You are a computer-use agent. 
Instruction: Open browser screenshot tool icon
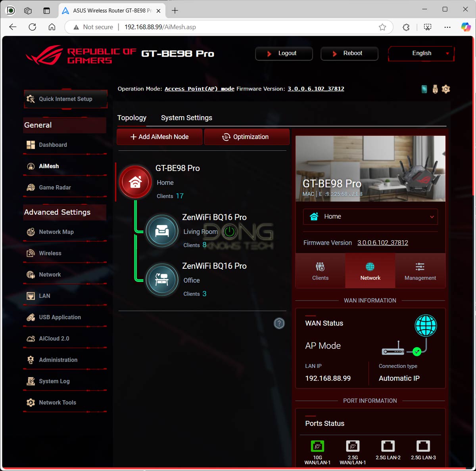[x=428, y=27]
